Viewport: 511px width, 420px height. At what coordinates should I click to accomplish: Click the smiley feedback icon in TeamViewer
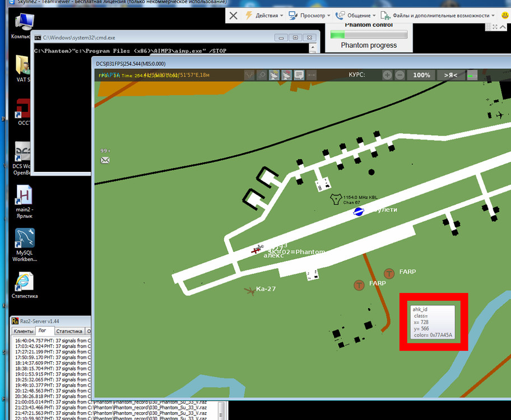coord(505,15)
